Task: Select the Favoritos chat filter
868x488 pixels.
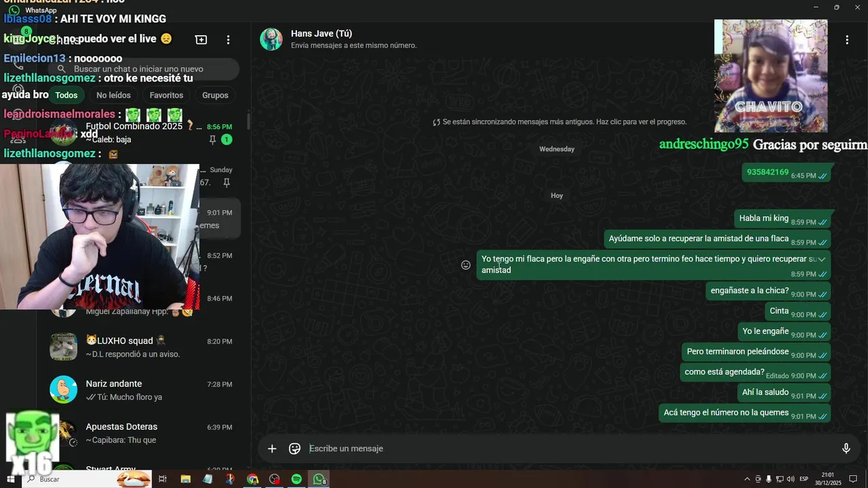Action: click(166, 95)
